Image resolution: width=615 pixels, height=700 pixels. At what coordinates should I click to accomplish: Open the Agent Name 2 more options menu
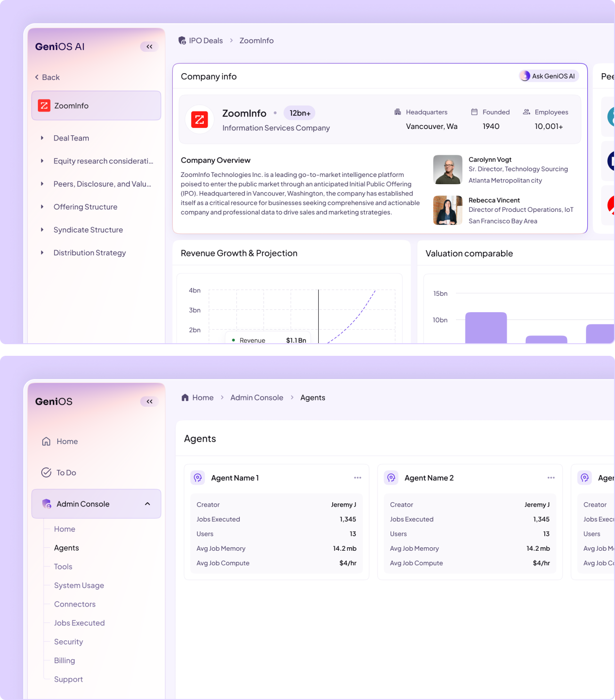pos(551,478)
